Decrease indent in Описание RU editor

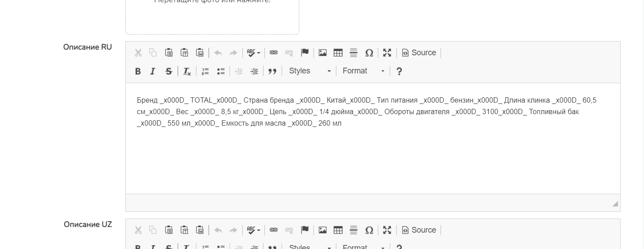239,71
